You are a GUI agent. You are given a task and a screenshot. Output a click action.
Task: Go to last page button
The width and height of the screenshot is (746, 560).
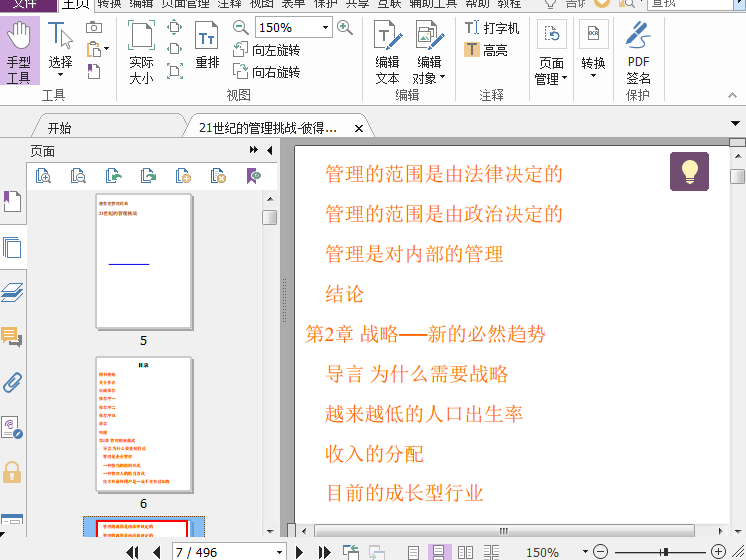click(324, 552)
